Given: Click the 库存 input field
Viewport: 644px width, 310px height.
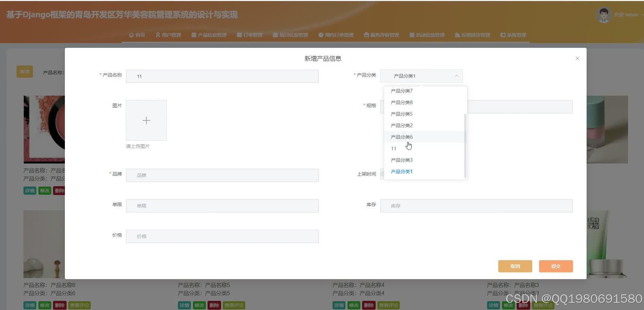Looking at the screenshot, I should (x=476, y=206).
